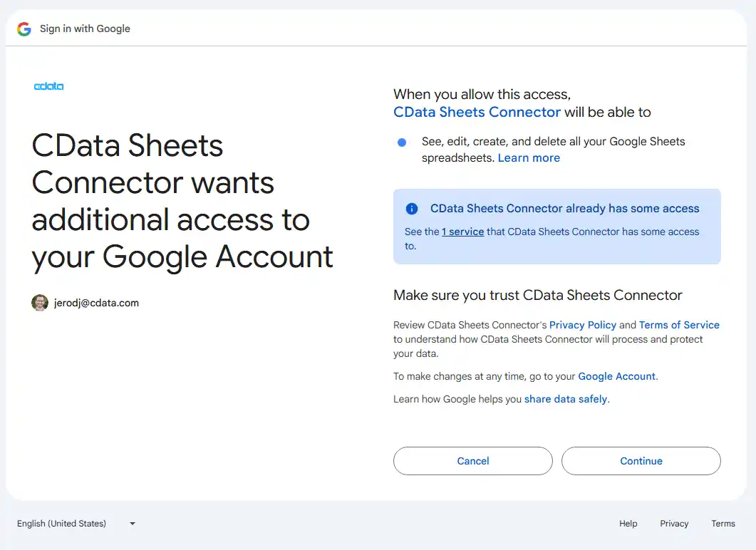This screenshot has height=550, width=756.
Task: Open Terms in the footer
Action: point(723,524)
